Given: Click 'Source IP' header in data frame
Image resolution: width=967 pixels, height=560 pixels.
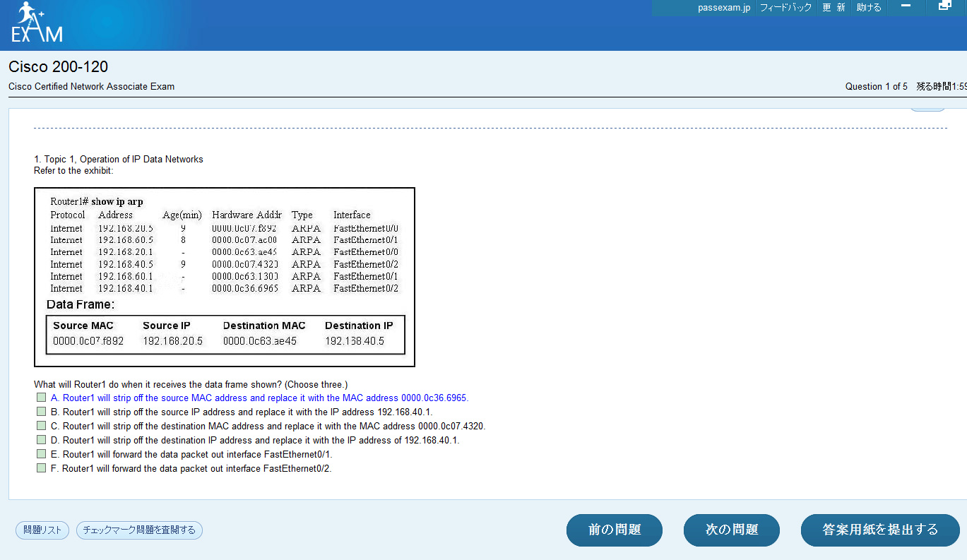Looking at the screenshot, I should coord(167,326).
